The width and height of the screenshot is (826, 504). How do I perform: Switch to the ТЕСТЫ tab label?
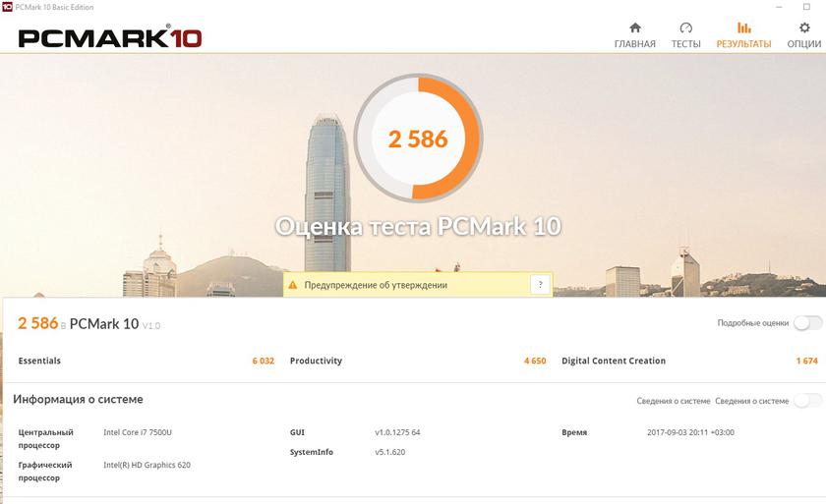pos(686,44)
